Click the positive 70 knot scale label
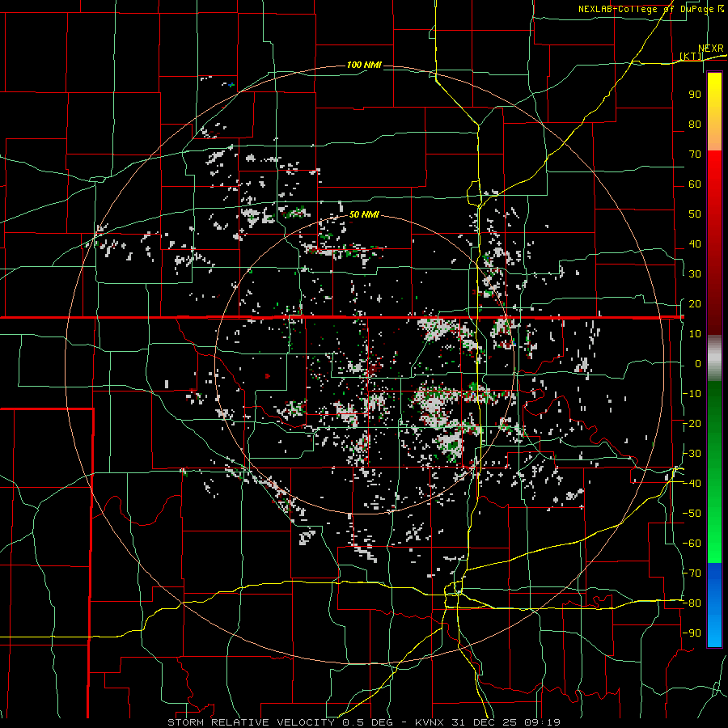The width and height of the screenshot is (728, 728). (695, 154)
